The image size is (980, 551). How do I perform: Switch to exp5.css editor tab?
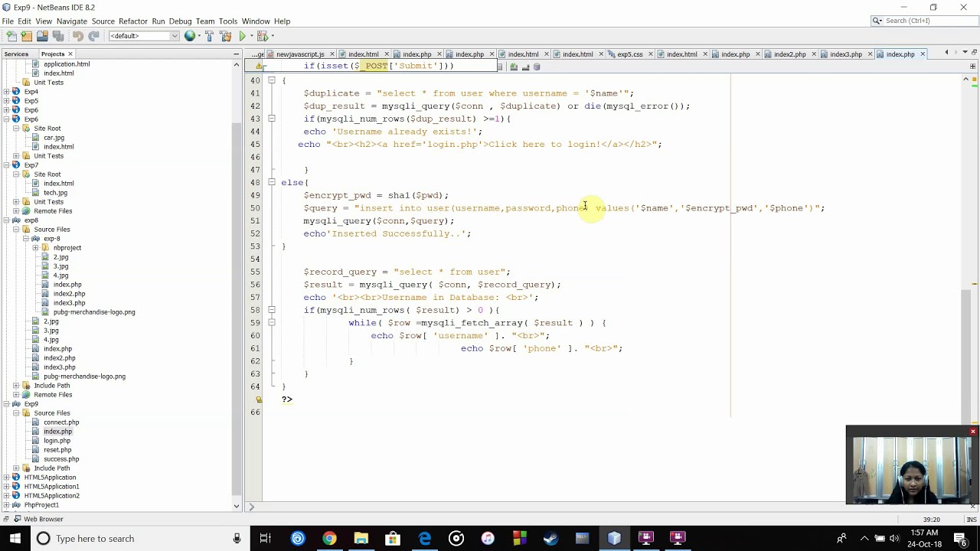pos(630,54)
